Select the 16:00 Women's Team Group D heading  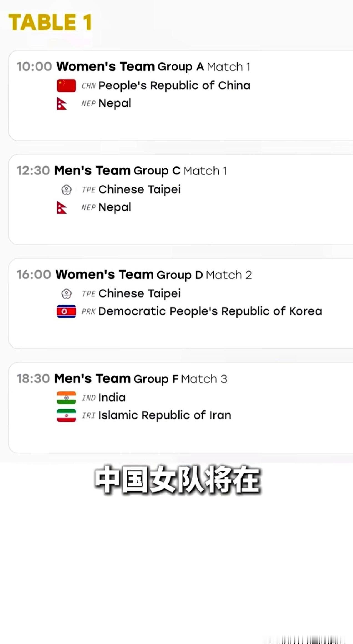(x=134, y=275)
